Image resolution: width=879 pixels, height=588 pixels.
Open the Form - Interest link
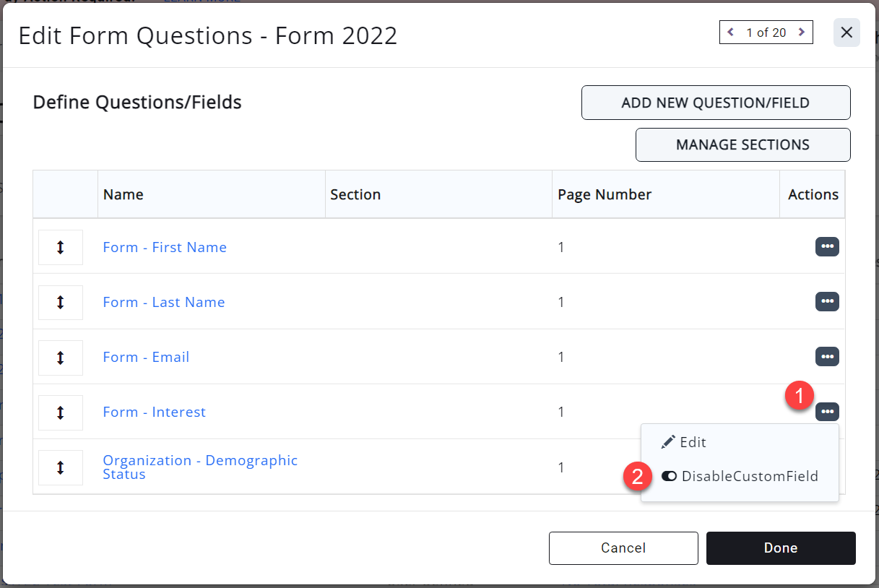click(154, 412)
